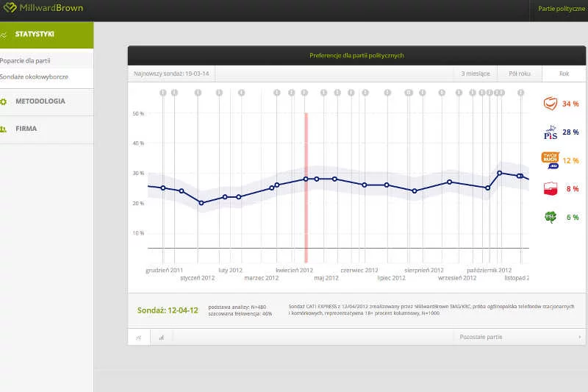The height and width of the screenshot is (392, 588).
Task: Click the 28 % support value
Action: (x=570, y=132)
